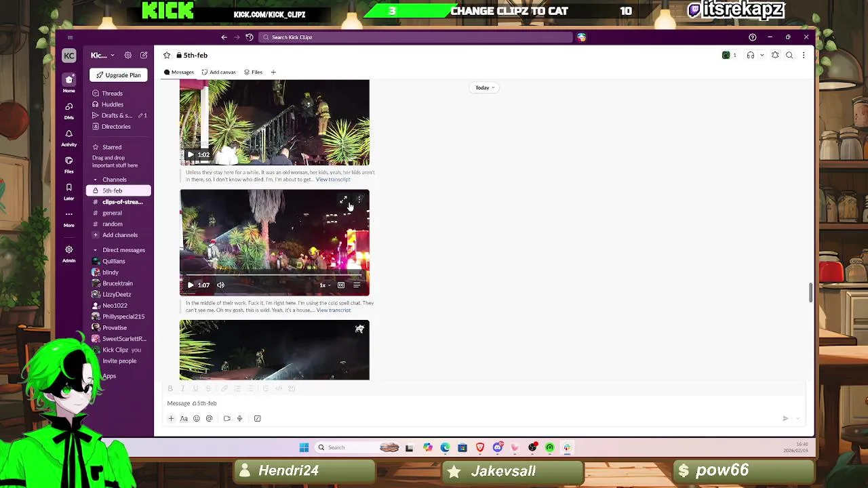Viewport: 868px width, 488px height.
Task: View channel members avatar count
Action: tap(730, 56)
